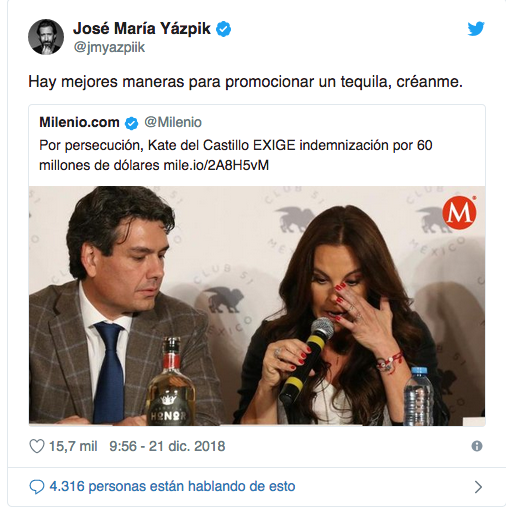Click the @Milenio handle

tap(173, 122)
